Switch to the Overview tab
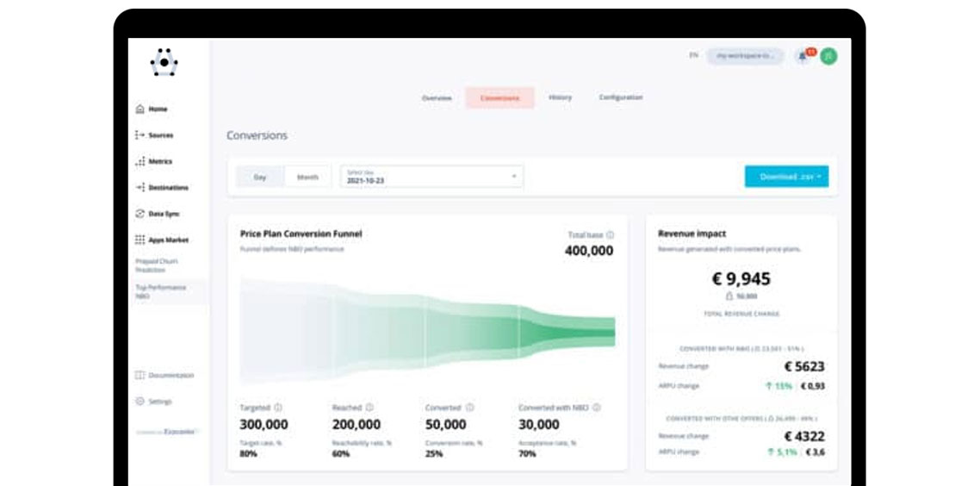This screenshot has height=486, width=980. (437, 98)
